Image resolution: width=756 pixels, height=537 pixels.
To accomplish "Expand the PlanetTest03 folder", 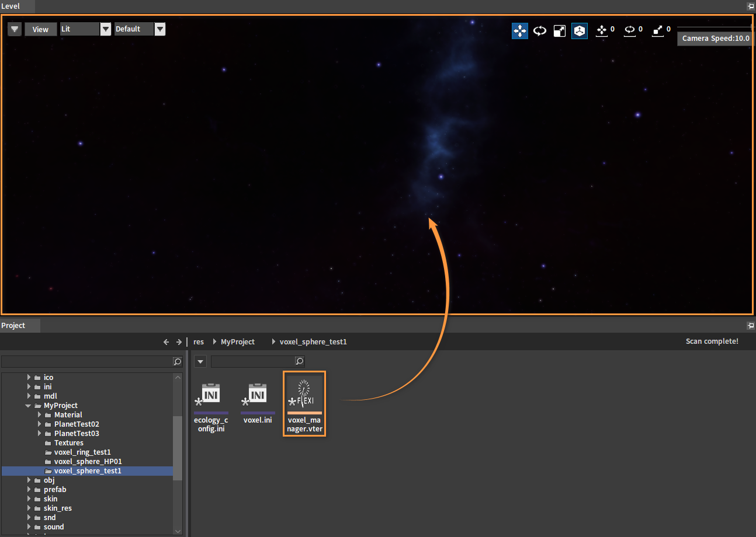I will point(39,434).
